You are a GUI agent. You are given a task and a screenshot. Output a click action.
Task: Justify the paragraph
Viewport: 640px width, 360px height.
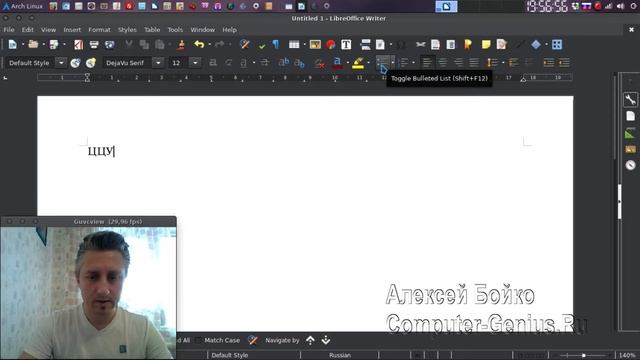point(473,62)
